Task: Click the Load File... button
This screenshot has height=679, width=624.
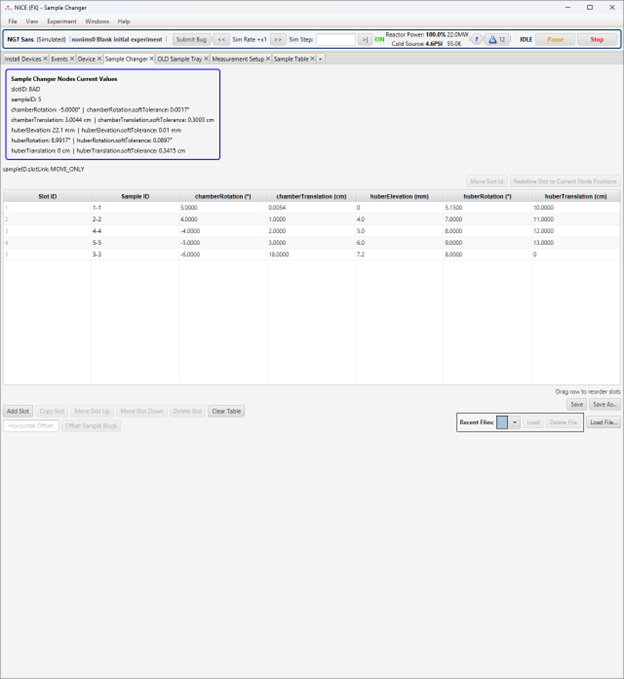Action: click(x=603, y=423)
